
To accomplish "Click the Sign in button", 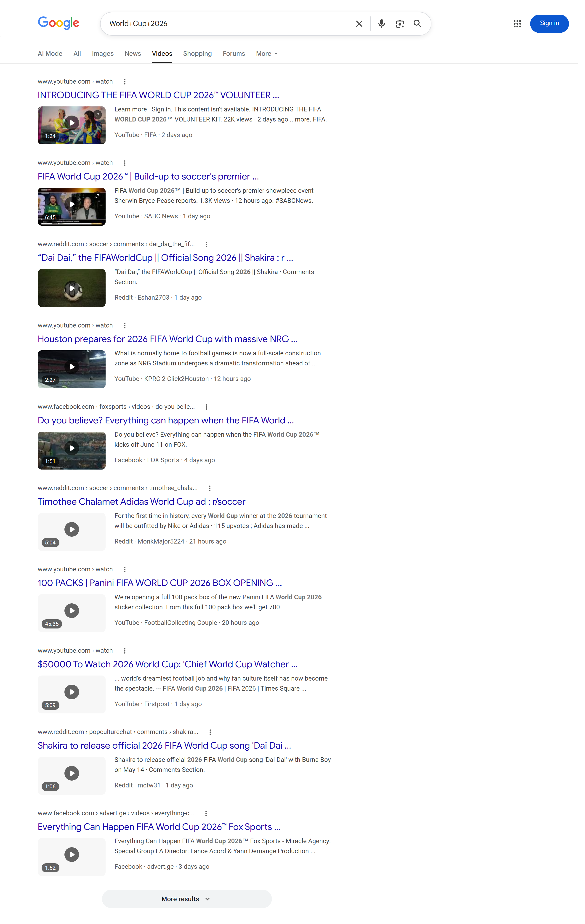I will point(549,23).
